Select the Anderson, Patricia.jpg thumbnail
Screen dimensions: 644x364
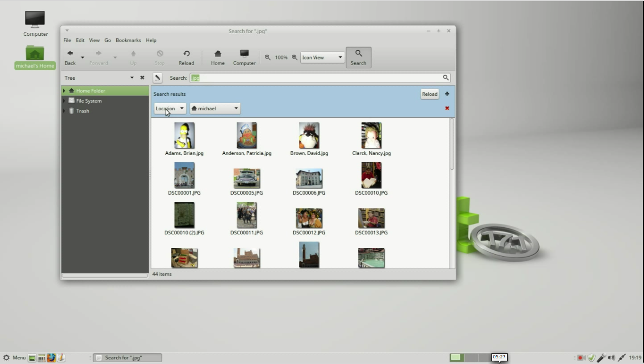pyautogui.click(x=246, y=136)
